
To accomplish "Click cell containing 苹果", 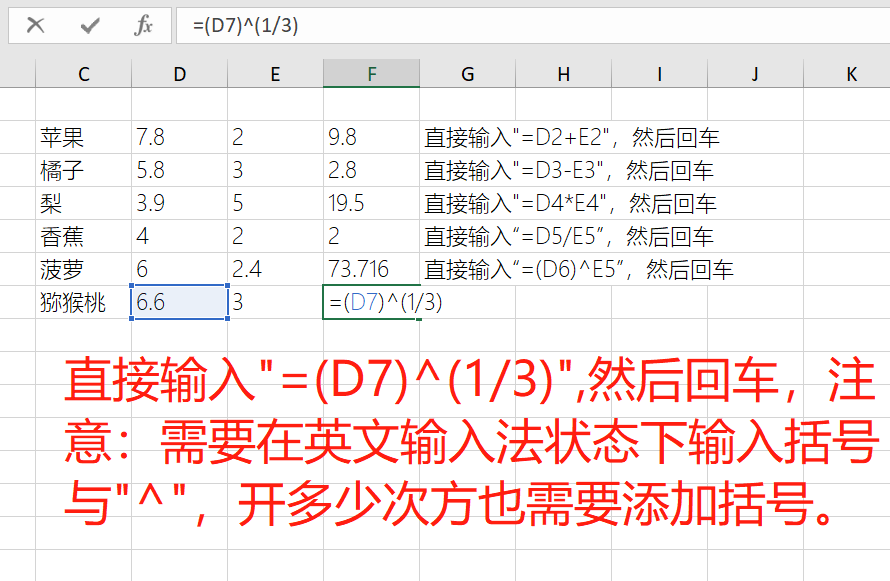I will pyautogui.click(x=83, y=137).
